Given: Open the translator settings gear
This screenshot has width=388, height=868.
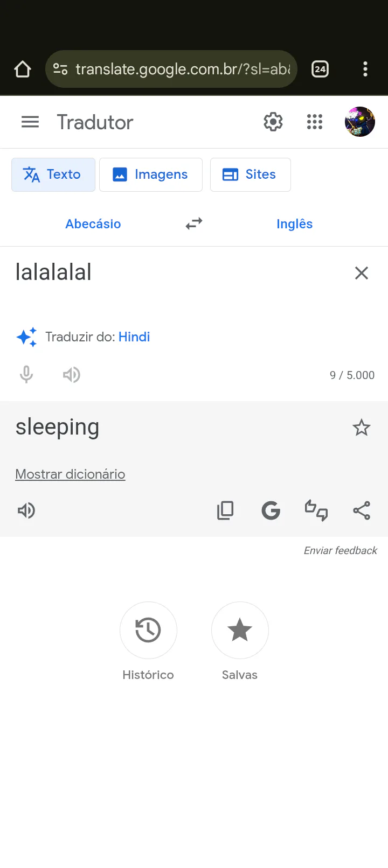Looking at the screenshot, I should point(273,122).
